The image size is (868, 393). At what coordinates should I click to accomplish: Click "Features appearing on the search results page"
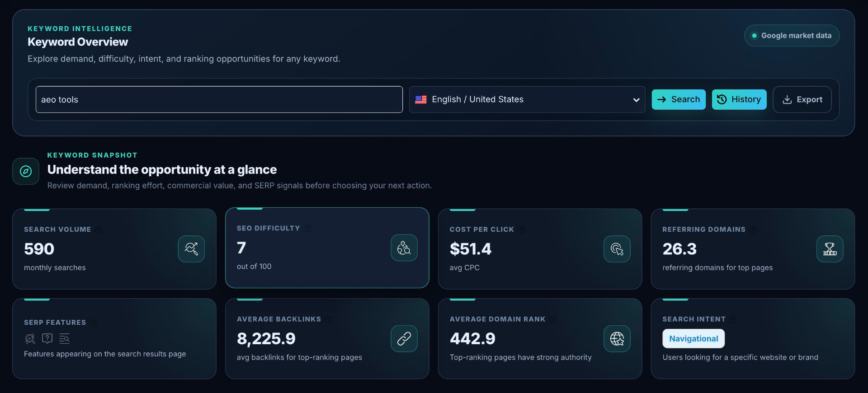coord(105,354)
